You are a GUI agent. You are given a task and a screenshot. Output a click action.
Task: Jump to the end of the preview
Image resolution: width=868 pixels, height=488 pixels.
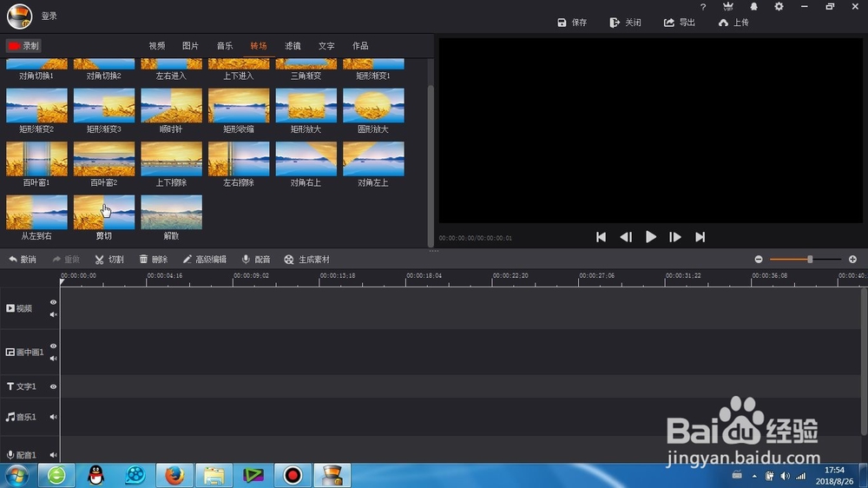(700, 237)
